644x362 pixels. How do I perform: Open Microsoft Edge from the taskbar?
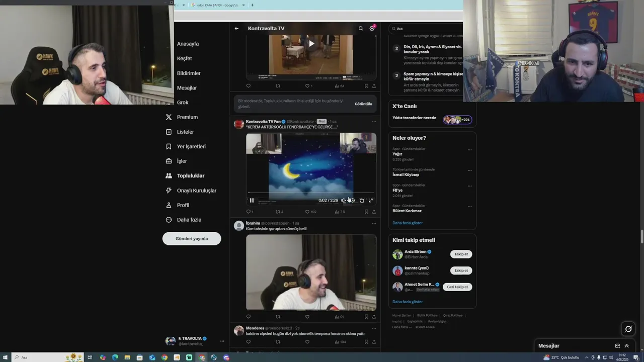(115, 357)
